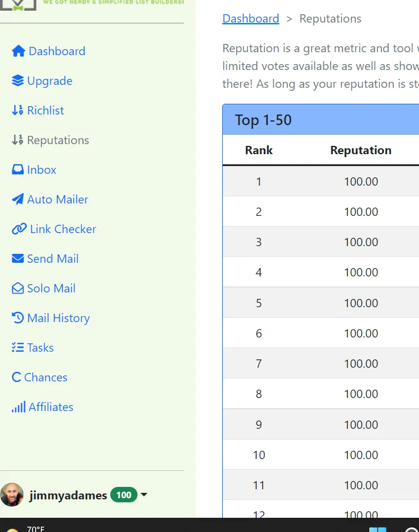Click the Windows Start button in taskbar
This screenshot has width=419, height=532.
pyautogui.click(x=378, y=529)
